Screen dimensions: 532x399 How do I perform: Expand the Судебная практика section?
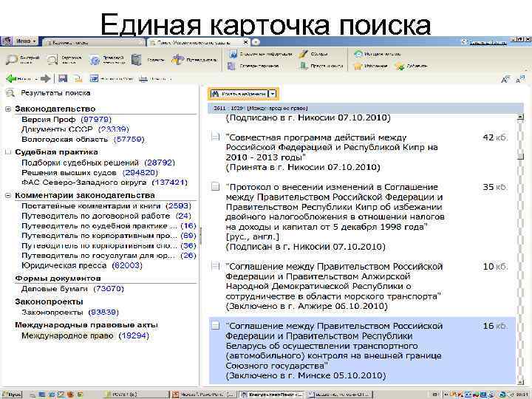point(8,152)
